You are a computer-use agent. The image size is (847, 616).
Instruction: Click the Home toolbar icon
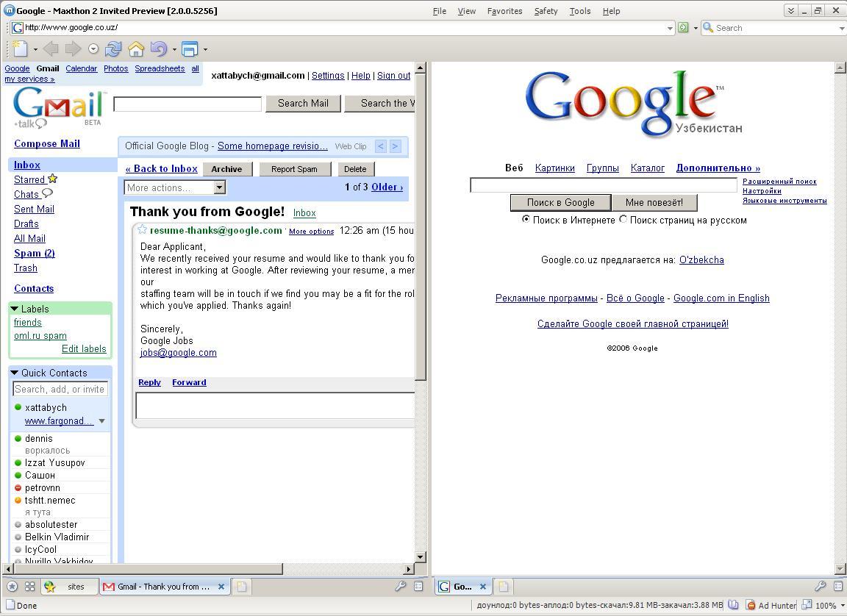pos(136,49)
